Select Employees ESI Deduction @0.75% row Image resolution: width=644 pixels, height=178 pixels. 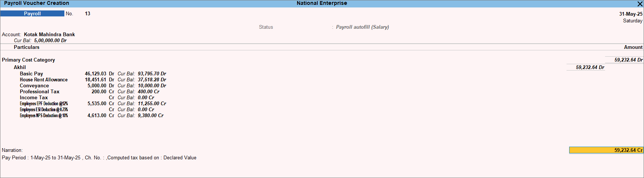tap(44, 109)
